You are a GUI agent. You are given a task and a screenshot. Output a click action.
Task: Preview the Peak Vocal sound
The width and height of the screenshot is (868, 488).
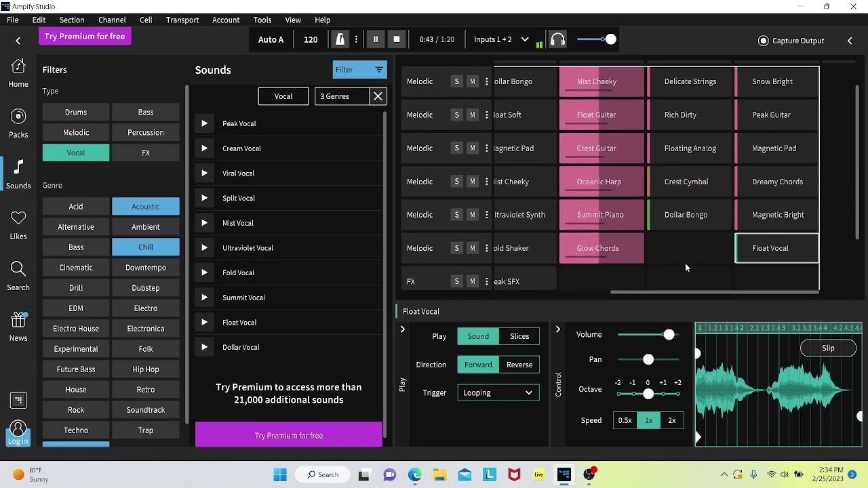click(x=204, y=123)
